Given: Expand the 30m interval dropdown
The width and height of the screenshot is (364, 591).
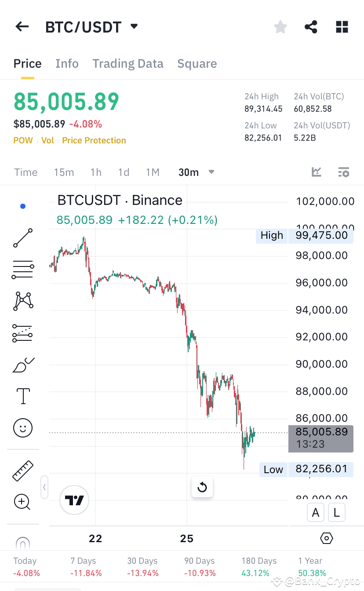Looking at the screenshot, I should (211, 172).
